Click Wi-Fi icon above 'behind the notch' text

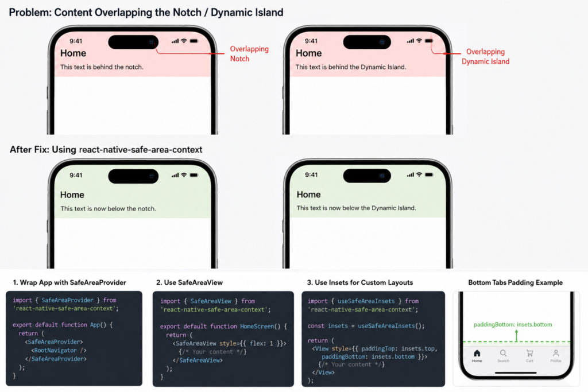[184, 41]
